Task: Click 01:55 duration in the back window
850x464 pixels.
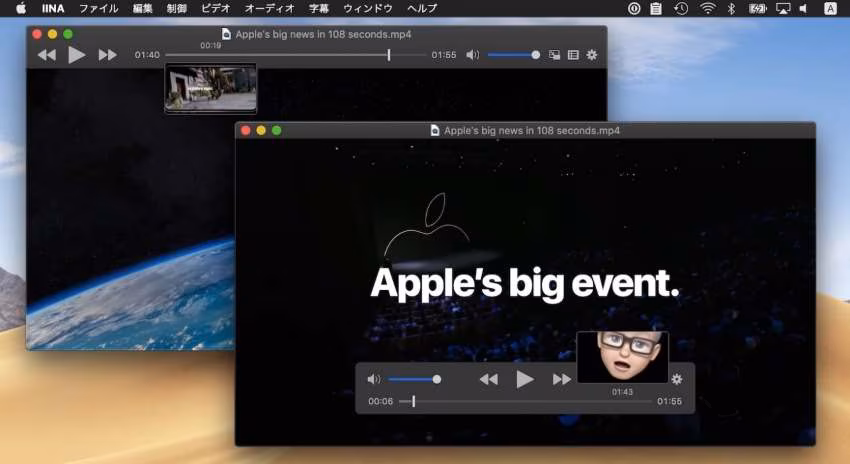Action: (x=443, y=55)
